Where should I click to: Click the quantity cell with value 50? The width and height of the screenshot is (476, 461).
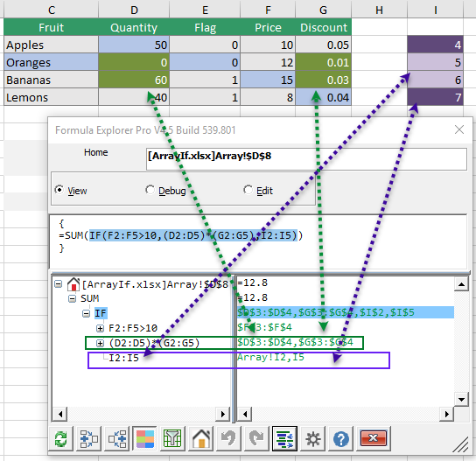(x=134, y=45)
